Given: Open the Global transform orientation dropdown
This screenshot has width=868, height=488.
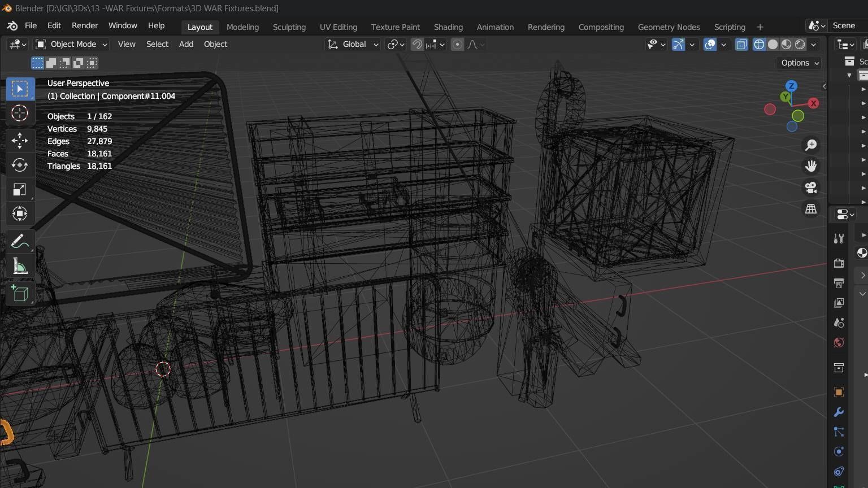Looking at the screenshot, I should click(353, 44).
